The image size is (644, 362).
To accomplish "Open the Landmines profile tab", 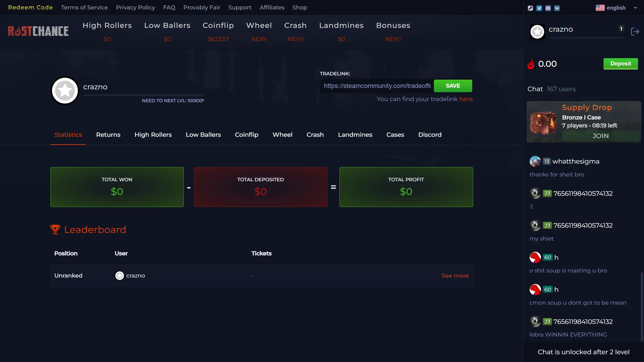I will (x=355, y=135).
